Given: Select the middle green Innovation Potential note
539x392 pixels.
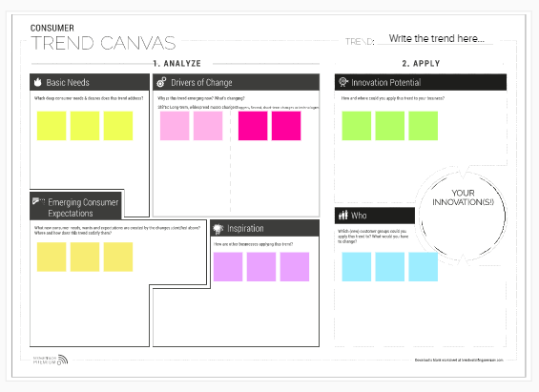Looking at the screenshot, I should point(390,126).
